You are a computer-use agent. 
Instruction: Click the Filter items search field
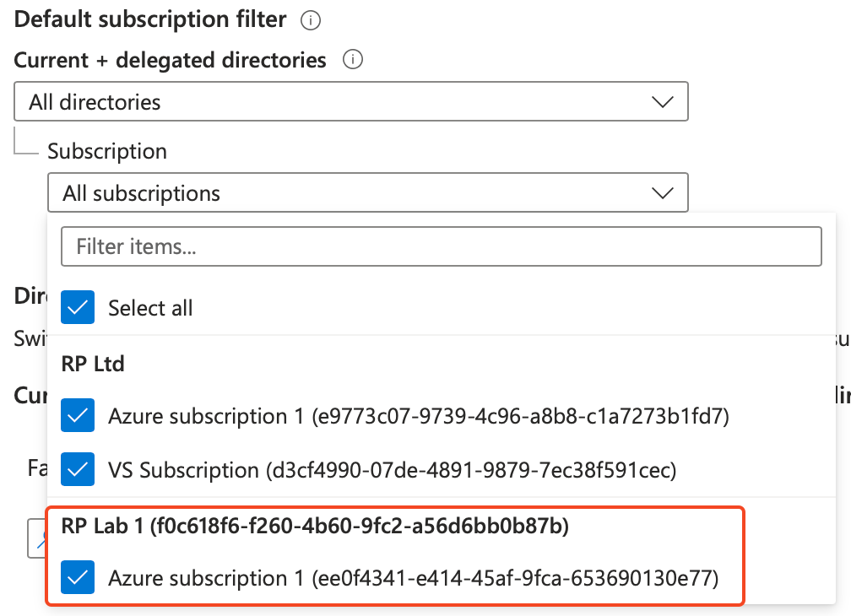pyautogui.click(x=441, y=247)
